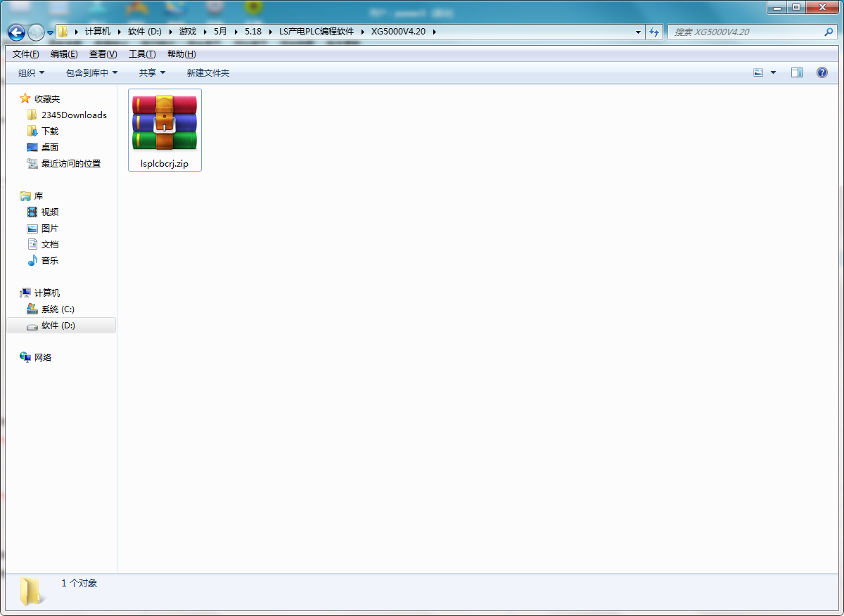
Task: Click the refresh button beside address bar
Action: tap(655, 32)
